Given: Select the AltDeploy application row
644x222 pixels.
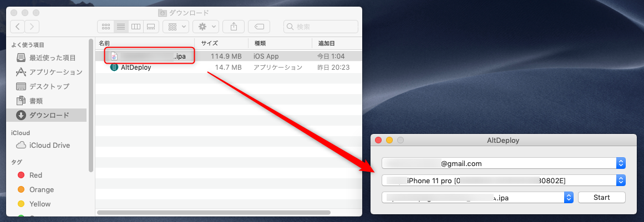Looking at the screenshot, I should pyautogui.click(x=229, y=67).
